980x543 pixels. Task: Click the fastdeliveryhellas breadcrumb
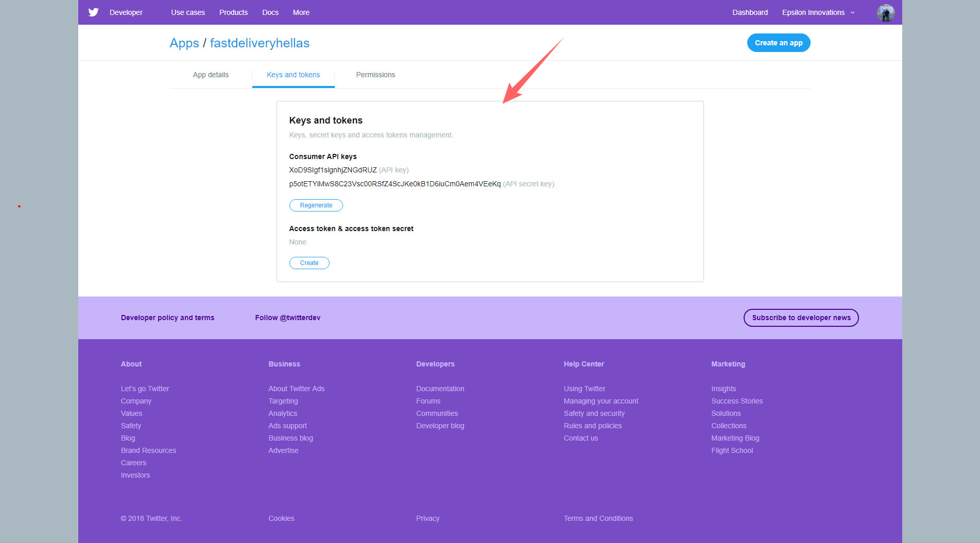click(260, 43)
